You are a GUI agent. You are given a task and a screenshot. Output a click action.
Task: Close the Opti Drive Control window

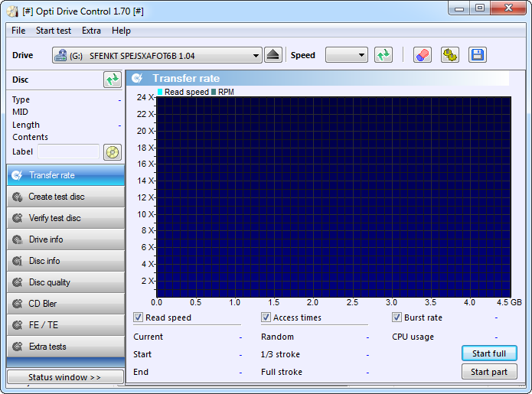tap(508, 8)
